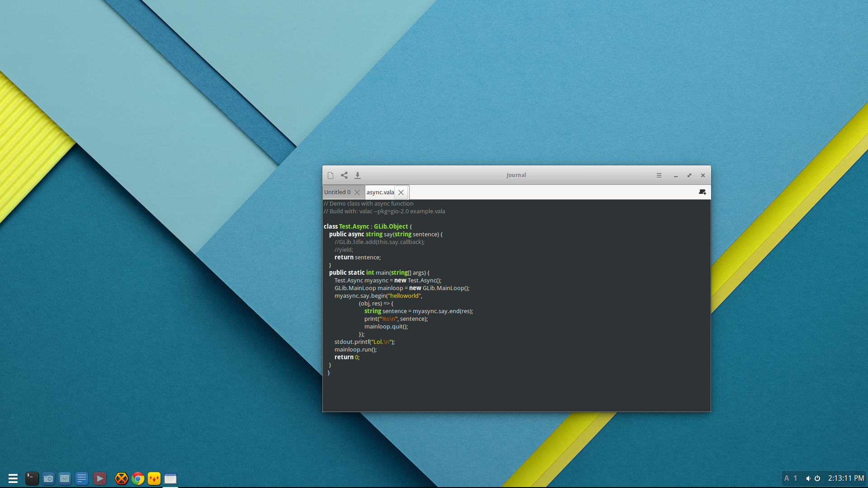Click the 'myasync.say.begin("helloworld",' line
Viewport: 868px width, 488px height.
(x=378, y=296)
